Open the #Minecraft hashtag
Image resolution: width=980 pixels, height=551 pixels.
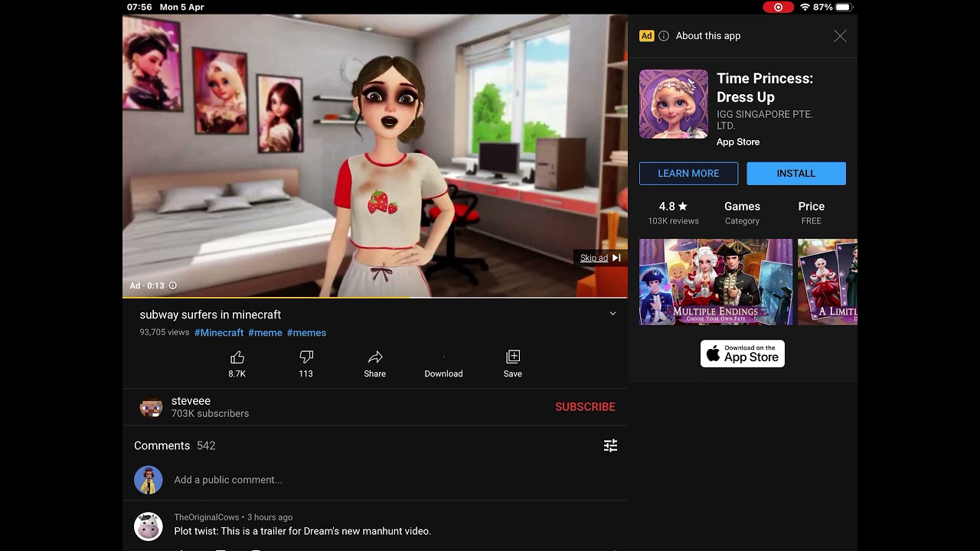219,333
